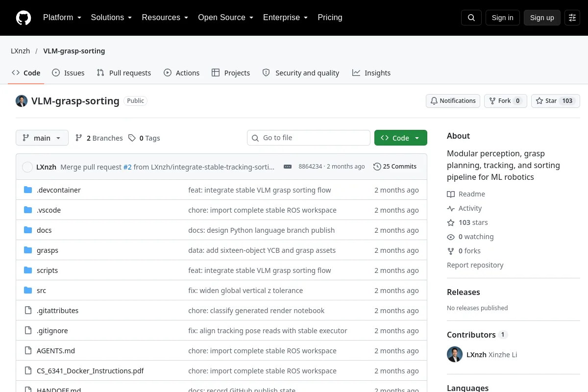Open commit 'data: add sixteen-object YCB and grasp assets'

[262, 250]
